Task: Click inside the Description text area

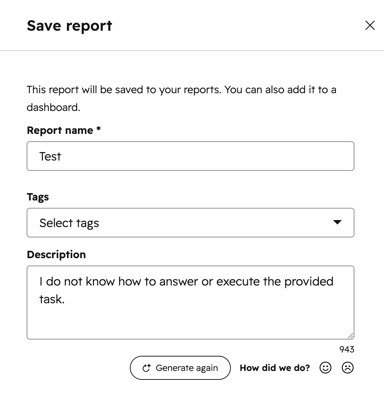Action: coord(190,303)
